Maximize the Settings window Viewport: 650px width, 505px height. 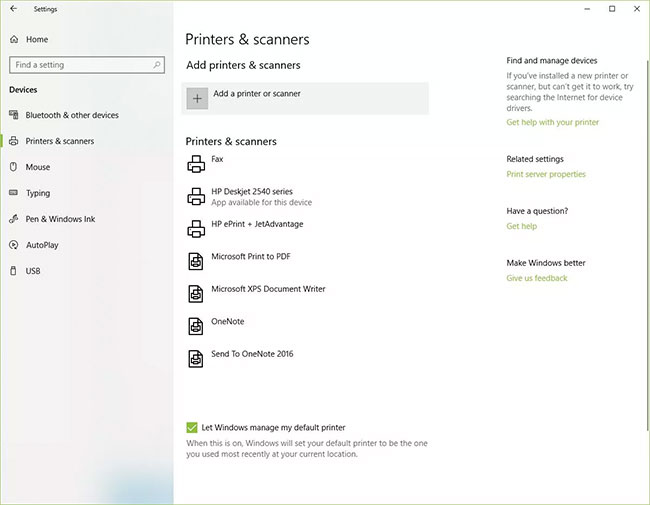(612, 9)
